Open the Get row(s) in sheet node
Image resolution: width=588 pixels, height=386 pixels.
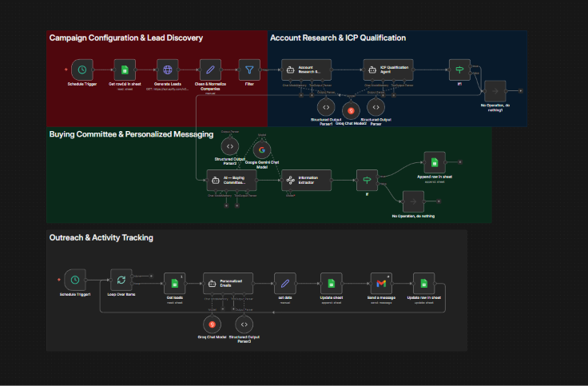(125, 70)
